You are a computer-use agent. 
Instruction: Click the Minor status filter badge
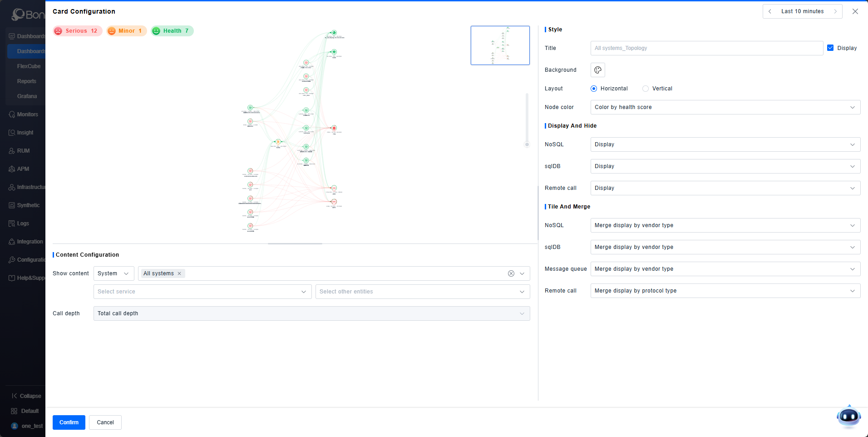127,31
